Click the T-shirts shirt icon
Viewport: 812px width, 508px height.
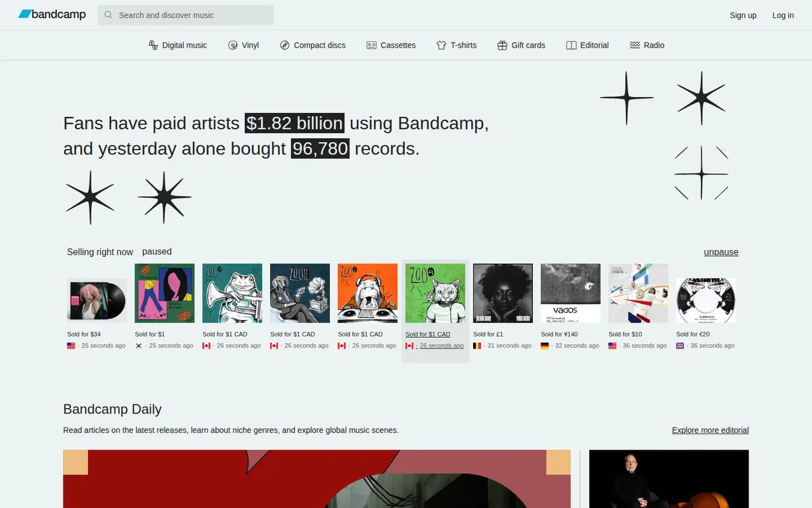coord(442,45)
